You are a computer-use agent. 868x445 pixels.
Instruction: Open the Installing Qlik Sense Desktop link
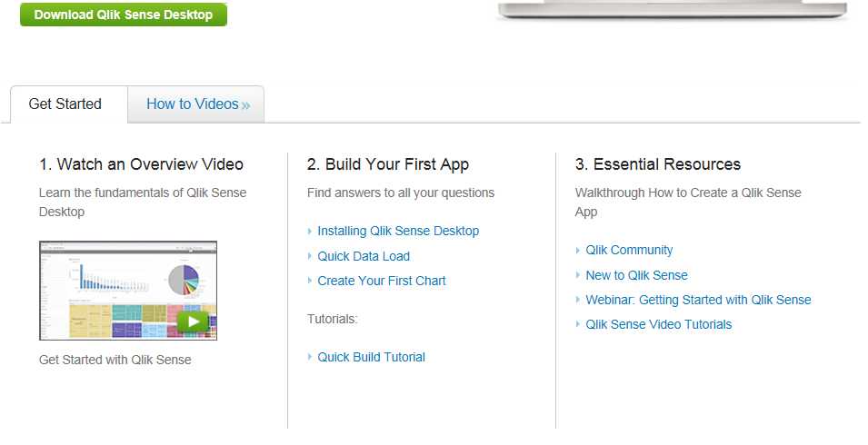[x=398, y=231]
